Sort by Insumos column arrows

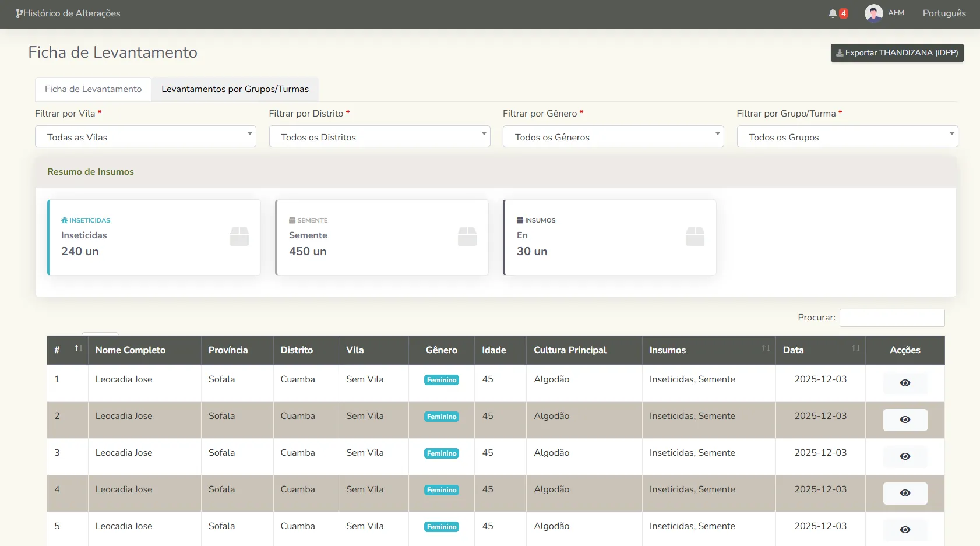(x=766, y=348)
